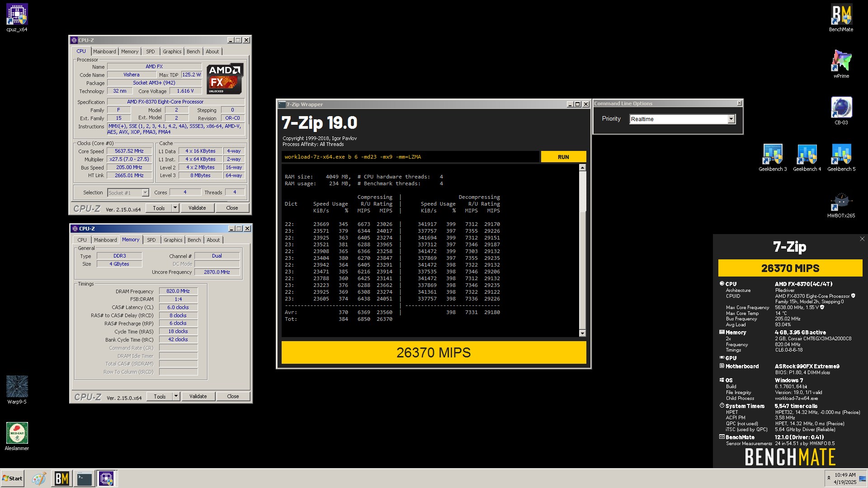Screen dimensions: 868x488
Task: Open the Warp9-5 desktop icon
Action: pos(17,390)
